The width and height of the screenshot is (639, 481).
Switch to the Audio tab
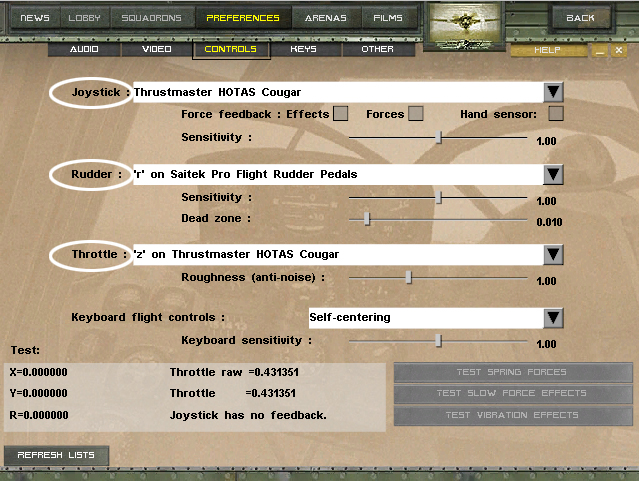(x=84, y=49)
